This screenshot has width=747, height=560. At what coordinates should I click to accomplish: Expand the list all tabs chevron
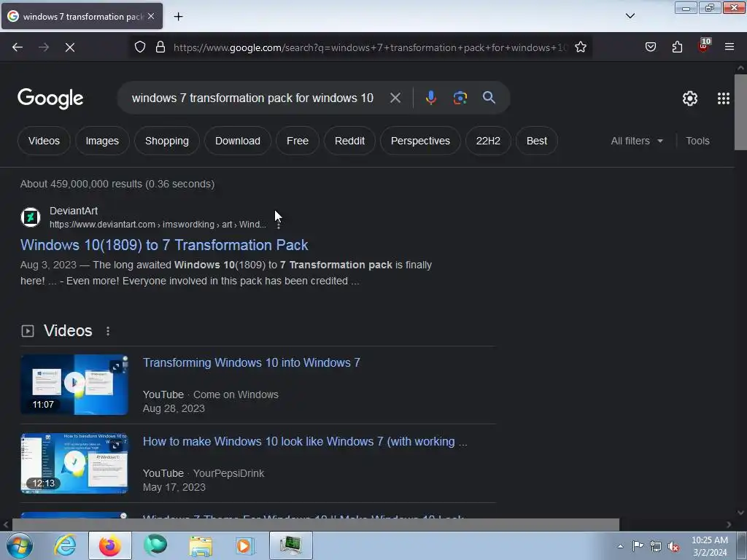630,16
